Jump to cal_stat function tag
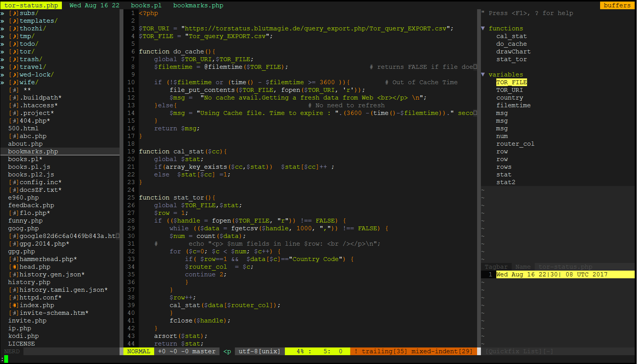The image size is (637, 364). (x=512, y=36)
